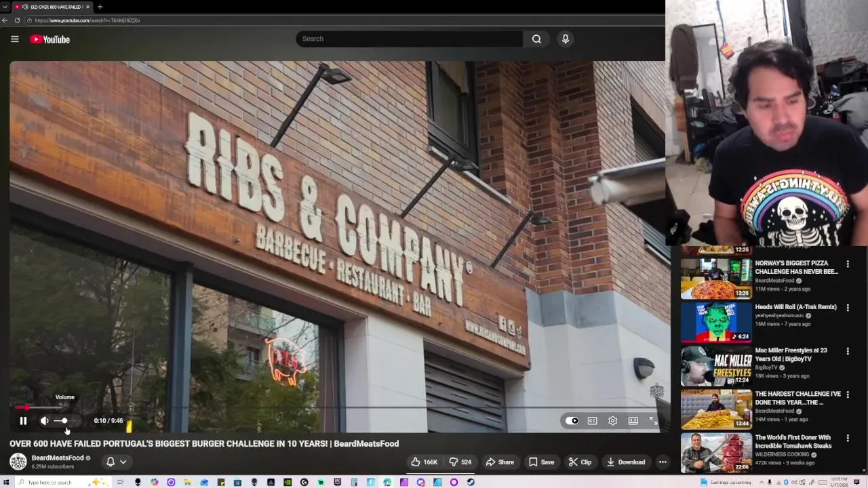Toggle the autoplay switch
Image resolution: width=868 pixels, height=488 pixels.
pos(572,421)
